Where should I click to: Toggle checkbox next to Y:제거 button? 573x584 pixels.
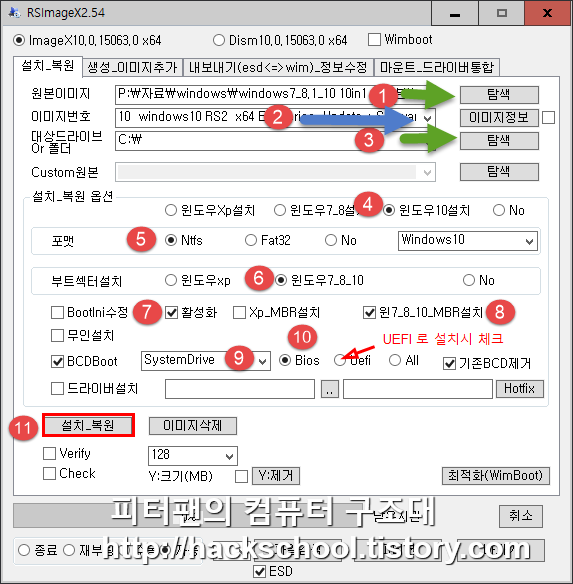[x=241, y=476]
